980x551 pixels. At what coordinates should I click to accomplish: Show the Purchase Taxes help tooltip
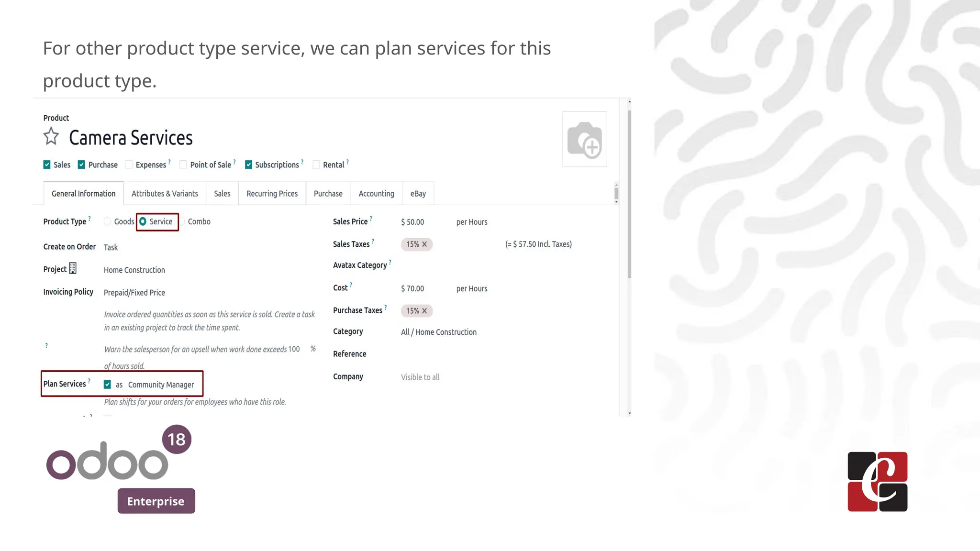point(385,308)
